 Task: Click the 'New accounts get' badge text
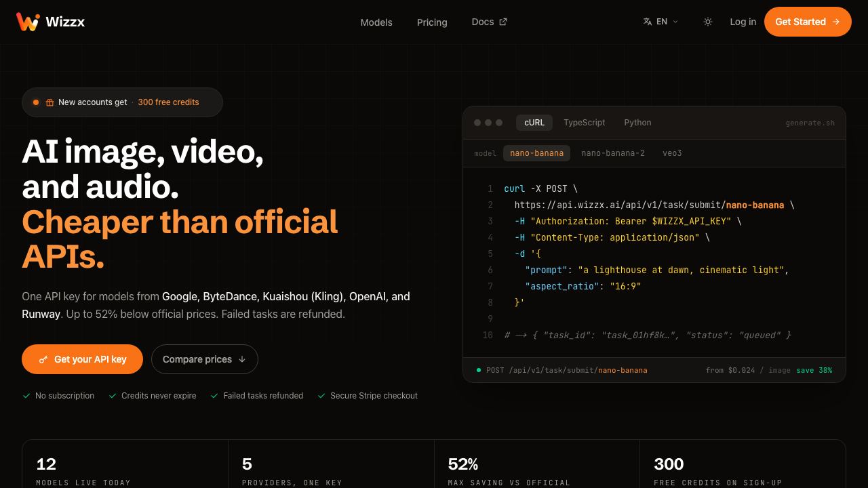click(x=93, y=102)
